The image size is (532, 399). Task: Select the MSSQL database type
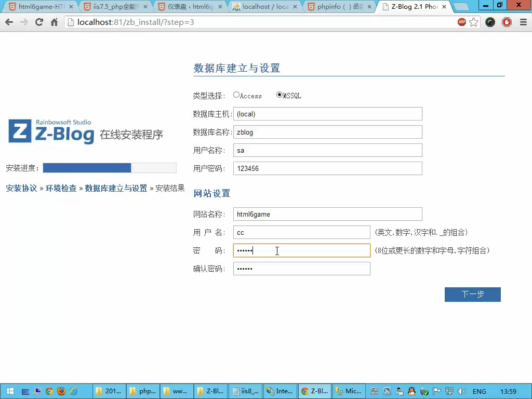279,95
